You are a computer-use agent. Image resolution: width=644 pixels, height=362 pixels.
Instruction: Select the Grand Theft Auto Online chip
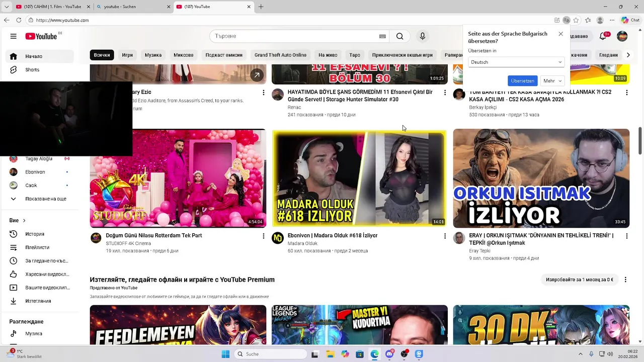point(280,55)
